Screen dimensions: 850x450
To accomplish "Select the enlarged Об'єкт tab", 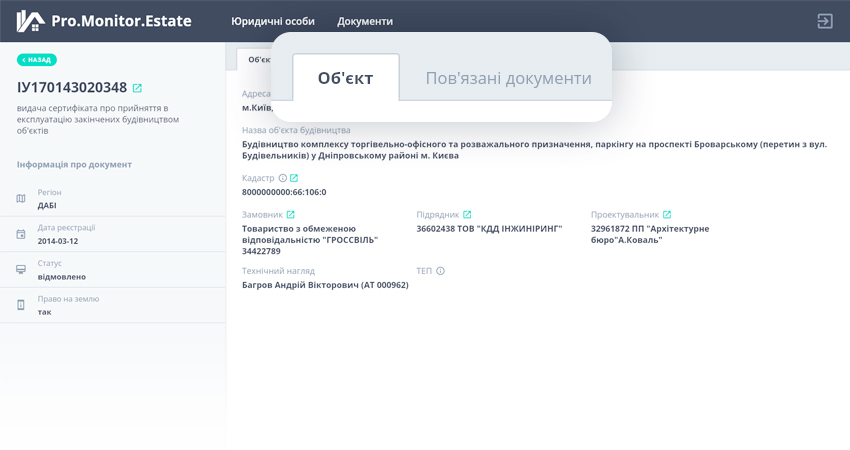I will click(345, 78).
